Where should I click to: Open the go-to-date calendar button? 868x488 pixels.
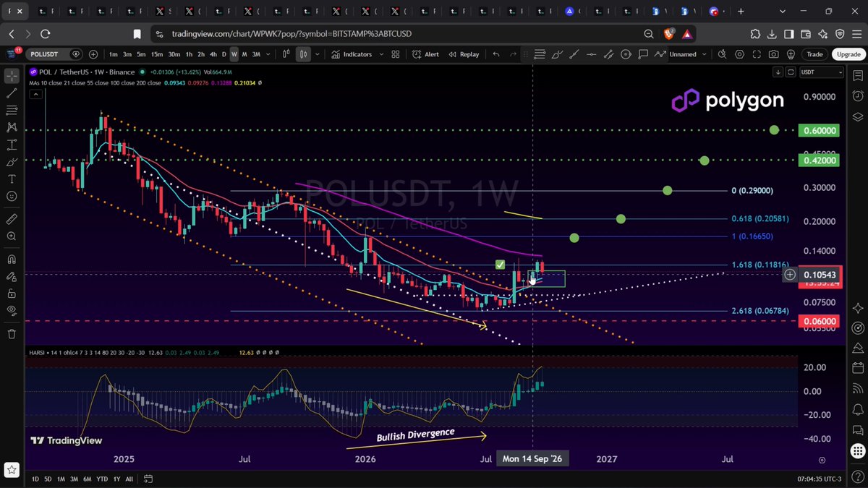[148, 479]
